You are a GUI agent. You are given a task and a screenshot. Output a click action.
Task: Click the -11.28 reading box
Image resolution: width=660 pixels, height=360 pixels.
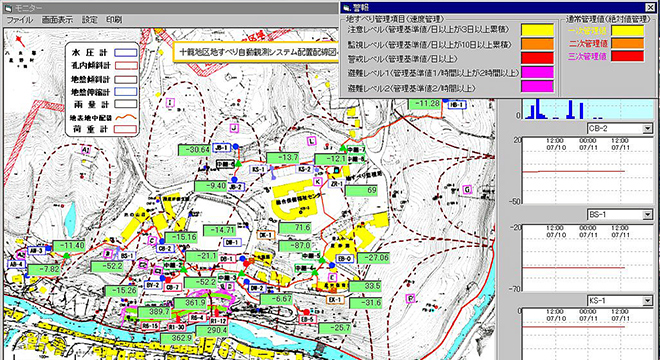click(x=424, y=104)
